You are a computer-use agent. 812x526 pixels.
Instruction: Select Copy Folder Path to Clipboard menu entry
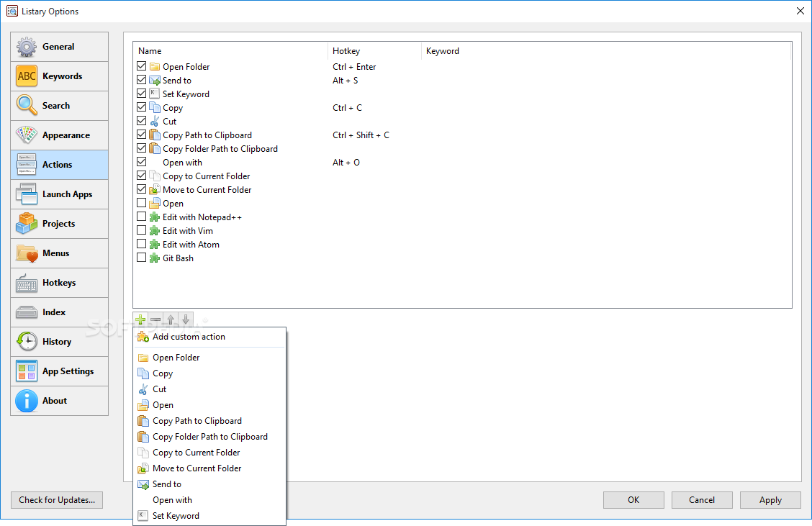[x=209, y=437]
